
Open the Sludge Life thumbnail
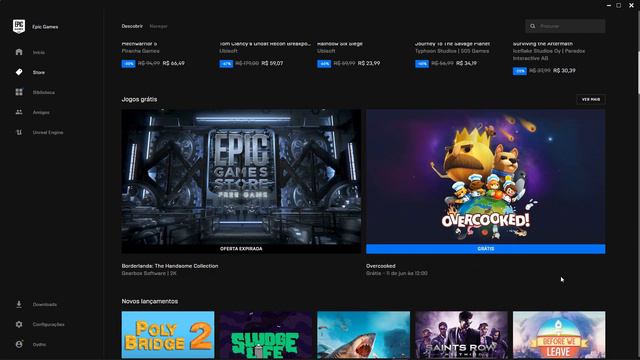pos(266,335)
